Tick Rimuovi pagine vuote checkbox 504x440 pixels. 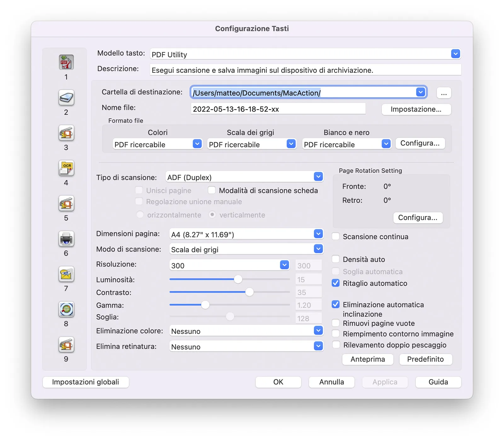(x=336, y=323)
